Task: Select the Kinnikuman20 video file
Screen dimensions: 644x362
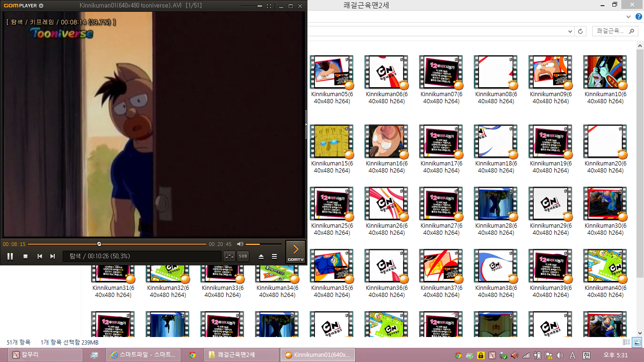Action: click(605, 148)
